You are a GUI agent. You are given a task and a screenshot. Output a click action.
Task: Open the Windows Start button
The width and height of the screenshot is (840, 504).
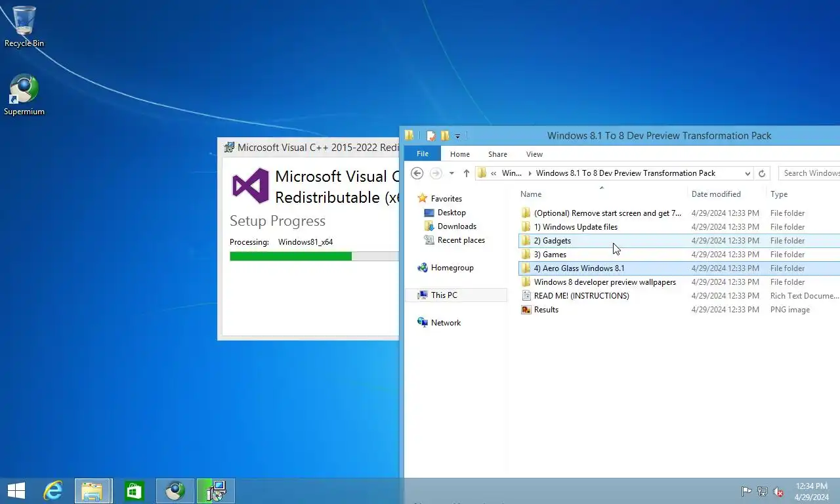(16, 491)
